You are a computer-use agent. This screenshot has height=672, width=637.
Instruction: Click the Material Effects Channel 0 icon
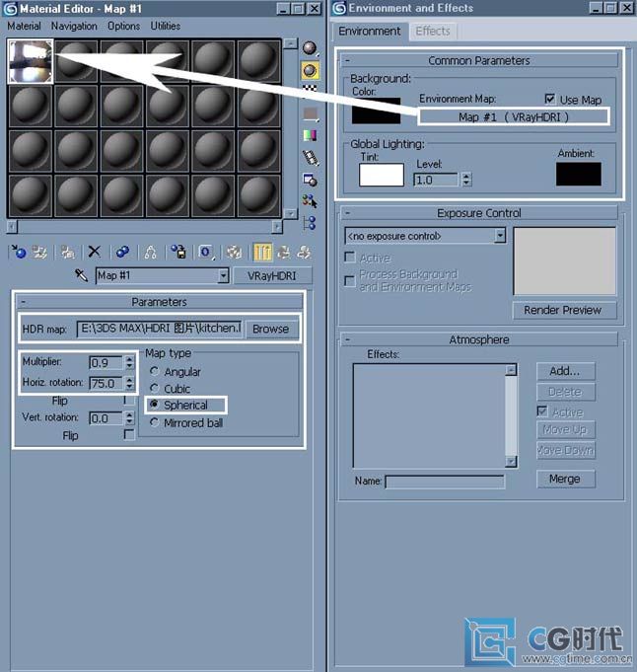pyautogui.click(x=206, y=252)
